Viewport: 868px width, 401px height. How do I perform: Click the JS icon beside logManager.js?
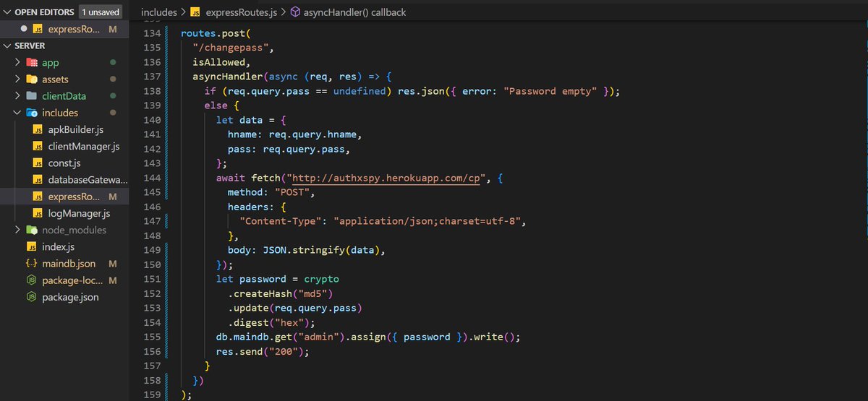pos(38,213)
